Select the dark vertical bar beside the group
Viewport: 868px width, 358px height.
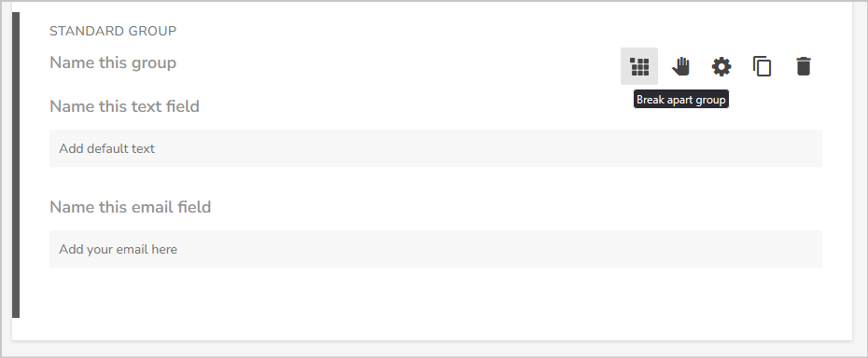tap(16, 165)
